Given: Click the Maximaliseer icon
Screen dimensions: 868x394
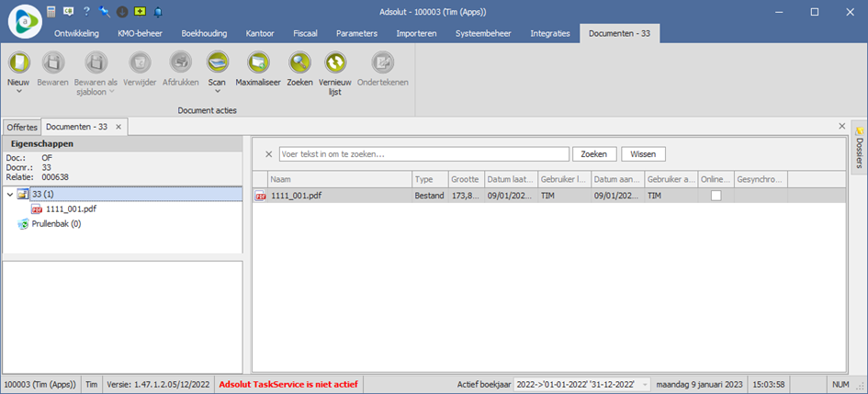Looking at the screenshot, I should tap(258, 62).
